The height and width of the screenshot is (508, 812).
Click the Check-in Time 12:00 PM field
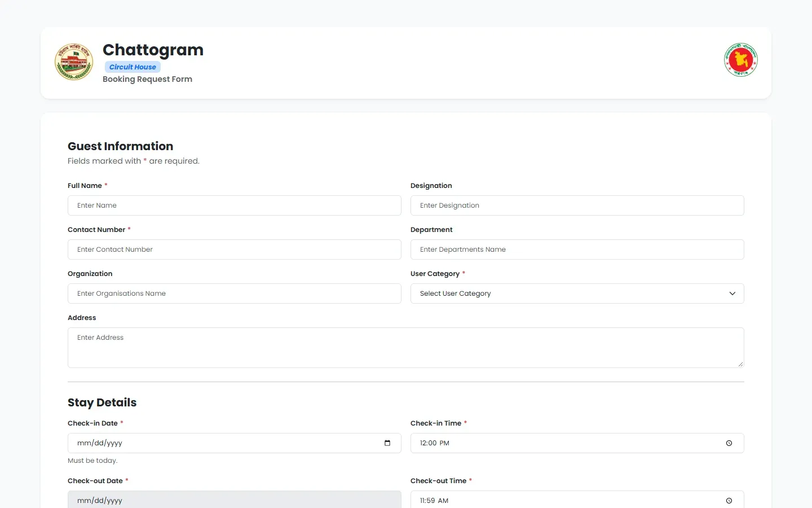577,443
